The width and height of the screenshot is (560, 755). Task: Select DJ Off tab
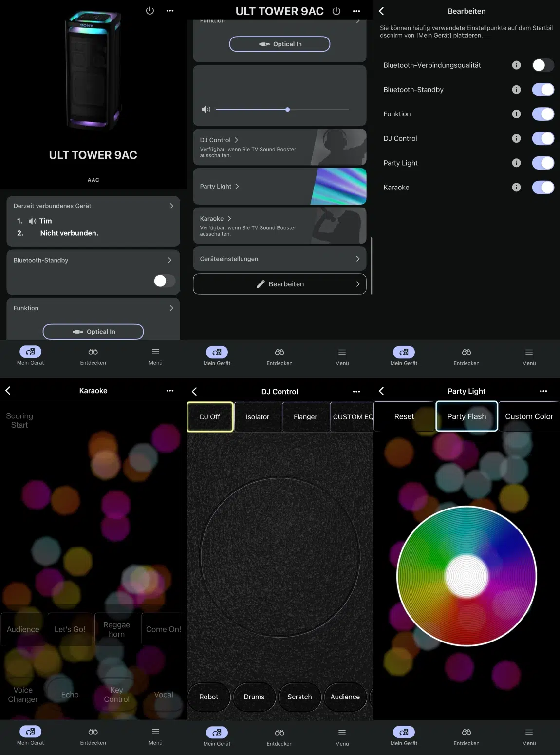pyautogui.click(x=210, y=417)
